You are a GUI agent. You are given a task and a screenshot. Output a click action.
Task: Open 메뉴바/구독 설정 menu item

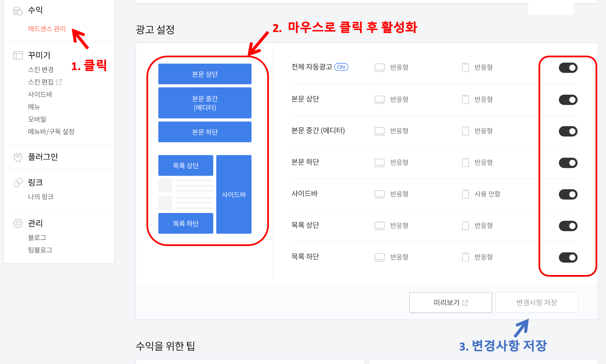coord(51,131)
